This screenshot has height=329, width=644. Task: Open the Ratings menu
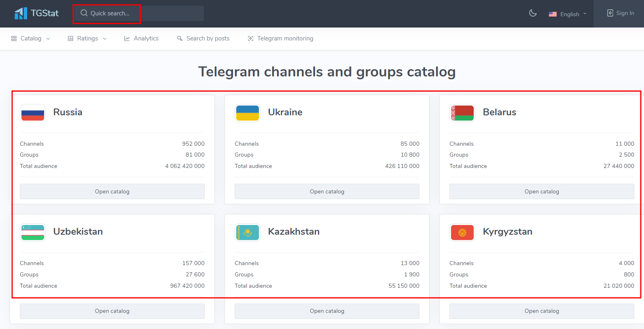click(87, 38)
